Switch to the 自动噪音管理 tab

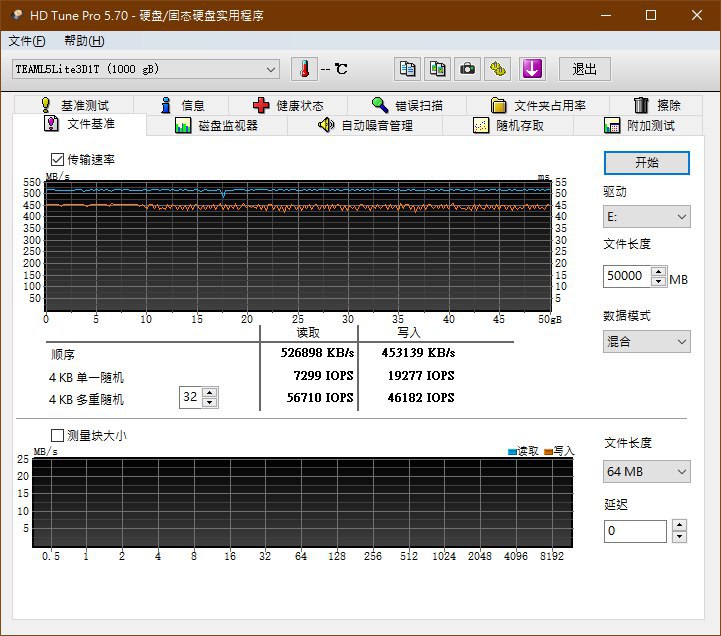pos(365,126)
